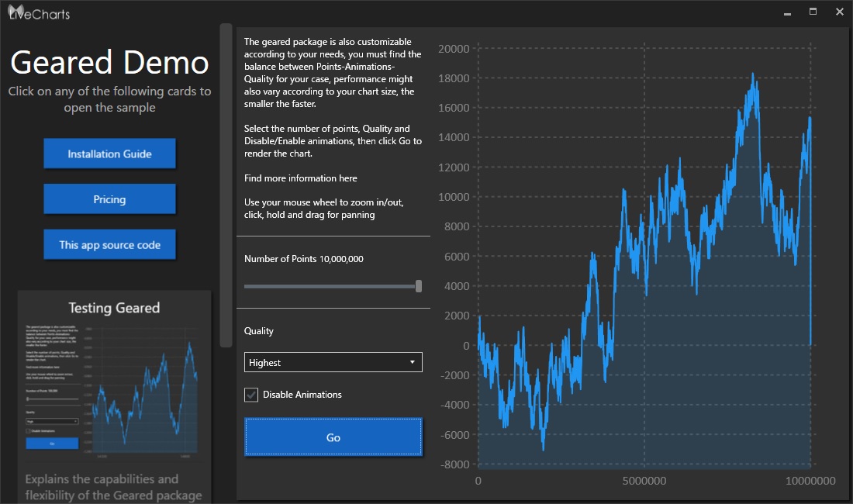Open the Installation Guide
Viewport: 853px width, 504px height.
coord(109,154)
